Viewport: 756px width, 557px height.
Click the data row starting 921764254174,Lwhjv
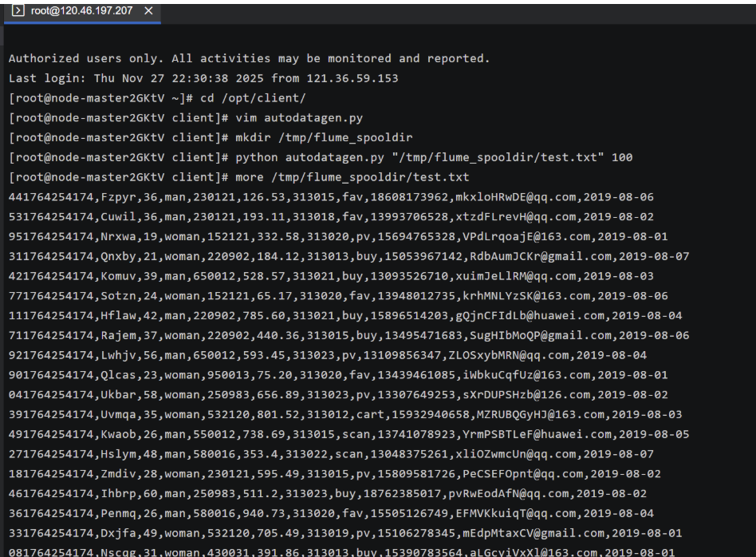pos(328,355)
